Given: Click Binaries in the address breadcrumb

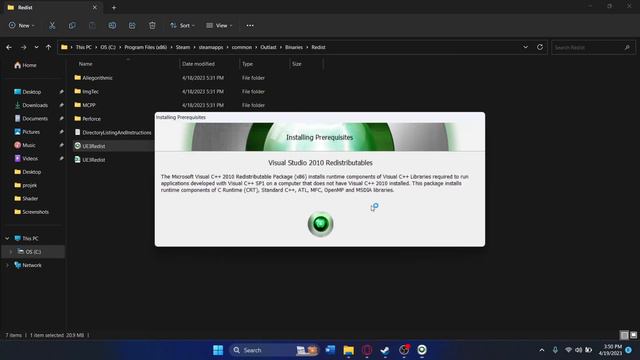Looking at the screenshot, I should 294,47.
